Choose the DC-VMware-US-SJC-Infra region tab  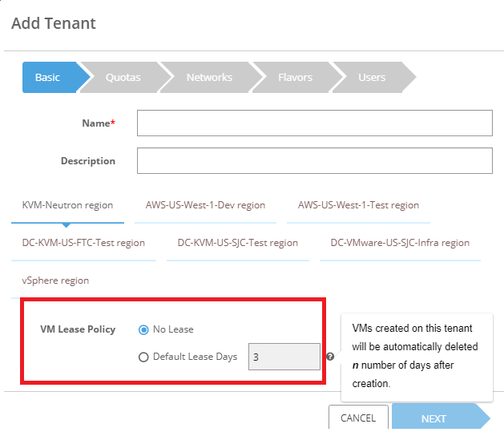pyautogui.click(x=400, y=243)
